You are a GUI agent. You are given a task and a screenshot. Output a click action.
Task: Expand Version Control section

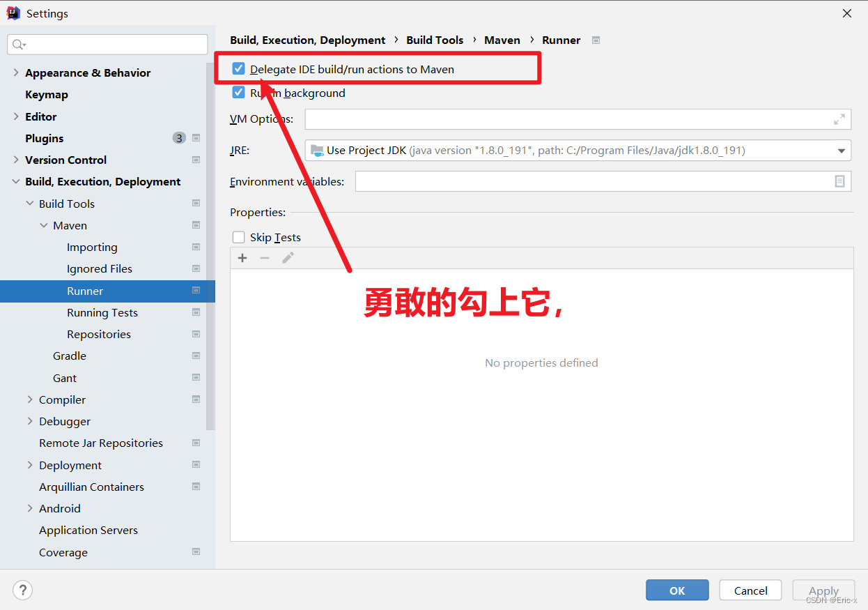(16, 160)
